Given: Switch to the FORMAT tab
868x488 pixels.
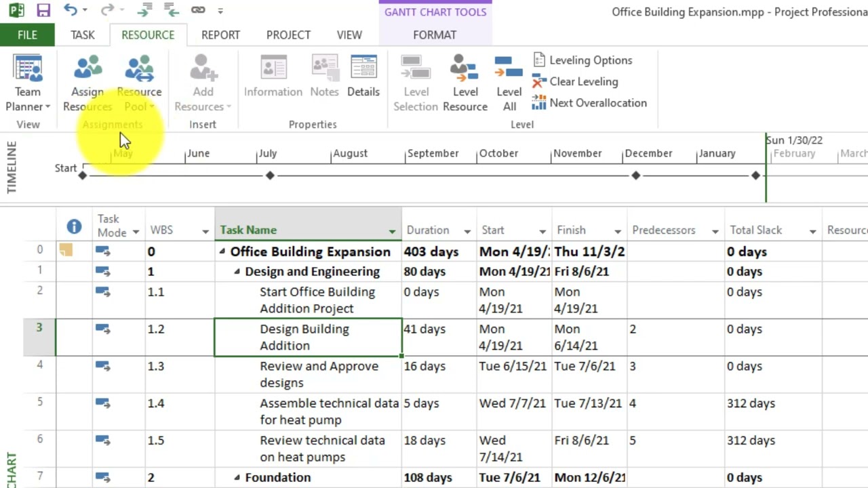Looking at the screenshot, I should [x=435, y=35].
